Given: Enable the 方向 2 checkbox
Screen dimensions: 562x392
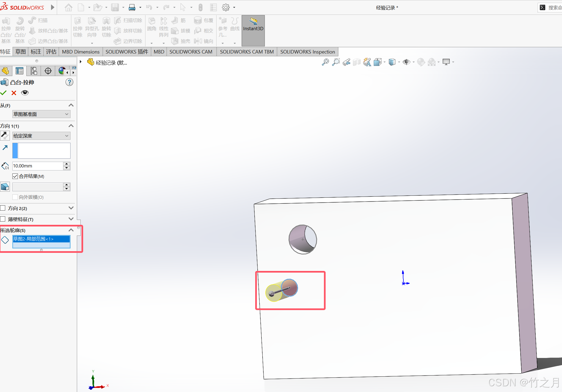Looking at the screenshot, I should coord(3,208).
